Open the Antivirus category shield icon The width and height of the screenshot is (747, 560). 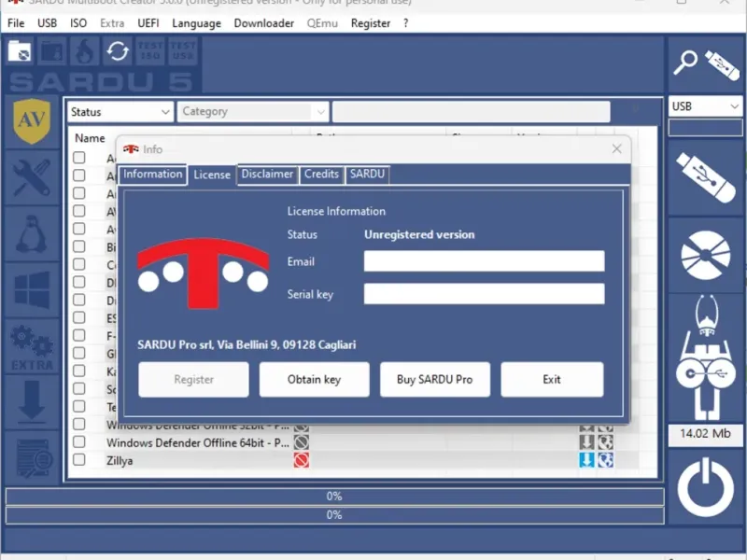pyautogui.click(x=32, y=121)
